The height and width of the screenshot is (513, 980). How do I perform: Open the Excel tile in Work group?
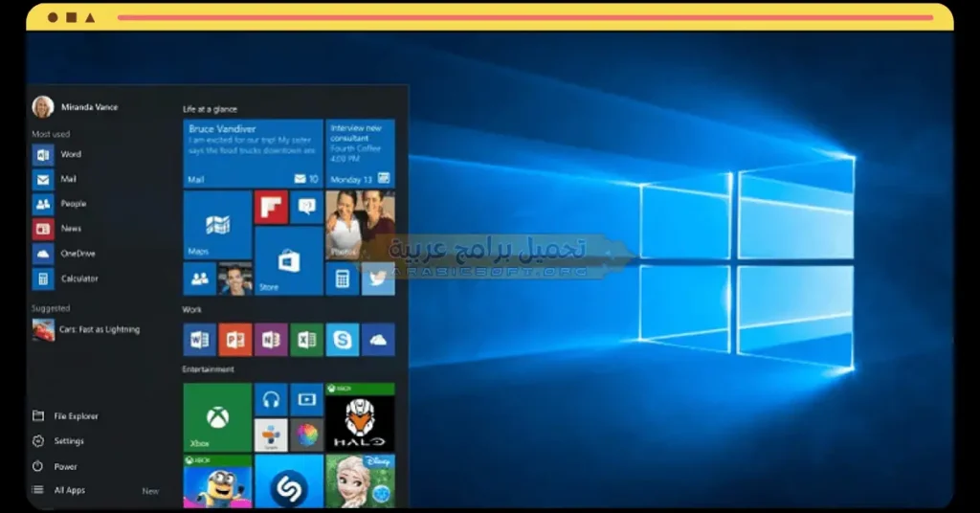tap(307, 340)
